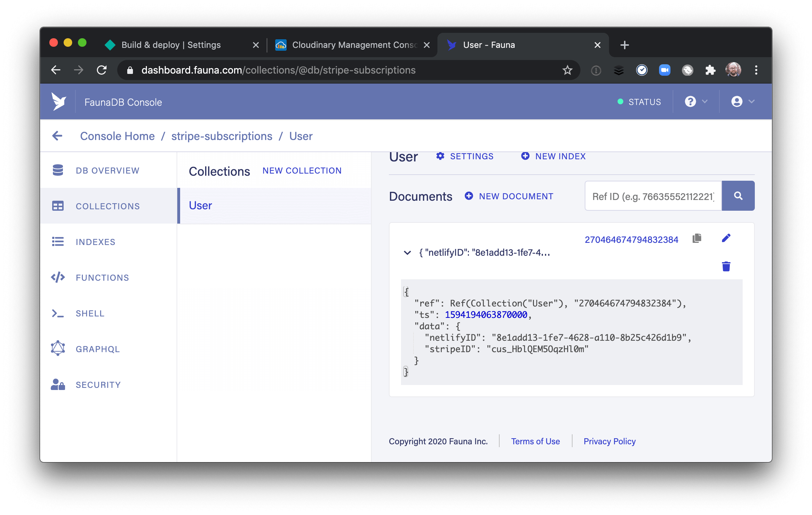Open the Terms of Use link
The height and width of the screenshot is (515, 812).
535,441
